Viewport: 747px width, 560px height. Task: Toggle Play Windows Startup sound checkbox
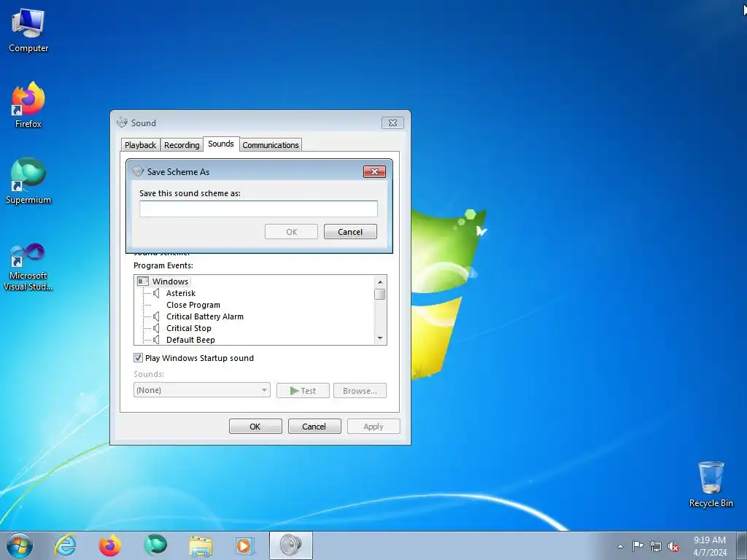coord(138,357)
